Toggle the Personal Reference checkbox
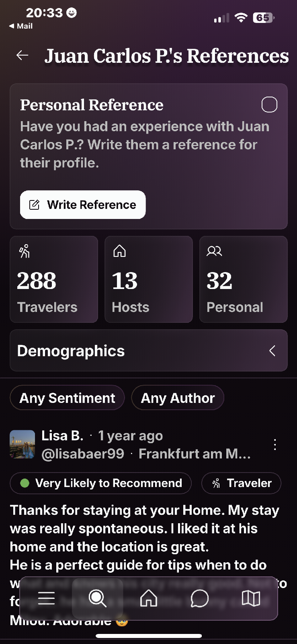Image resolution: width=297 pixels, height=644 pixels. click(269, 105)
